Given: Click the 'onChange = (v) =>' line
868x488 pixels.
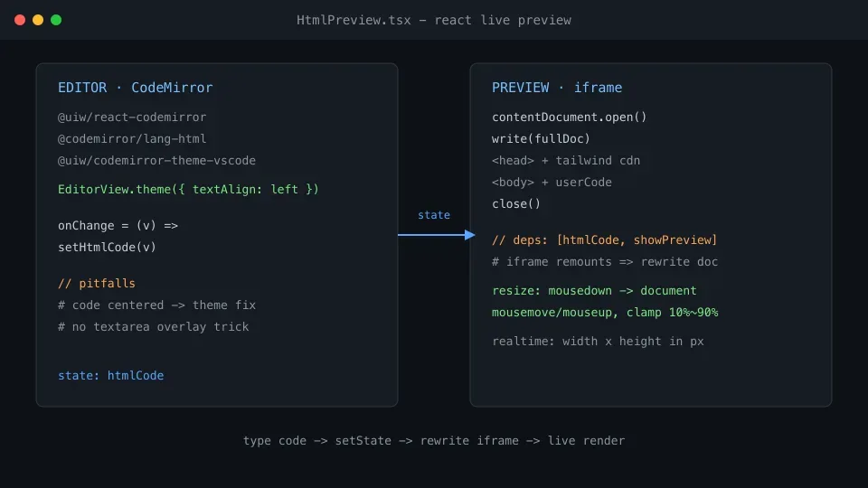Looking at the screenshot, I should click(x=118, y=226).
